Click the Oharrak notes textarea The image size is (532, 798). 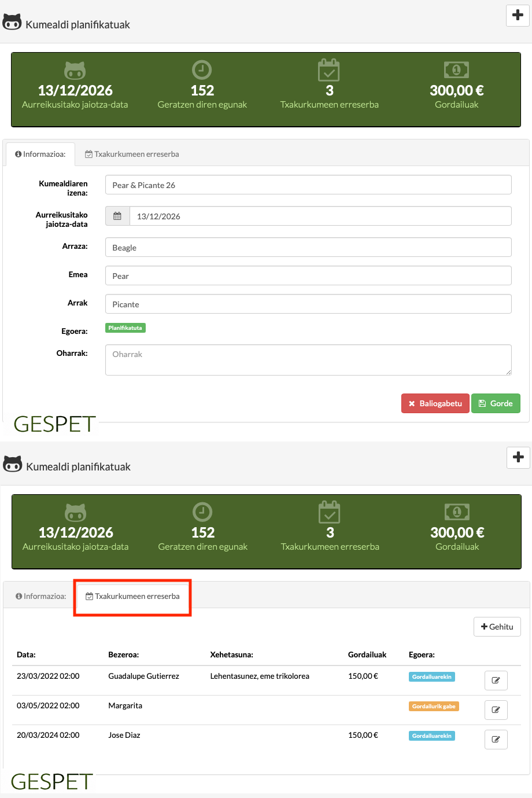308,360
